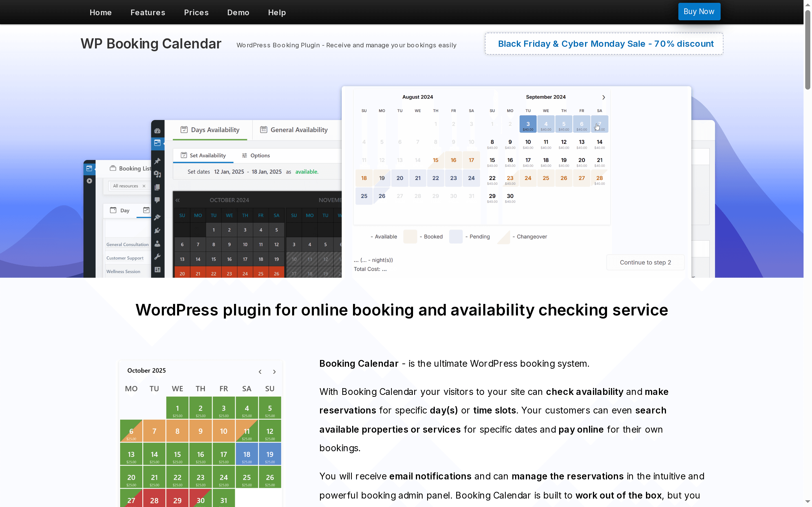Click the Settings sliders icon
Viewport: 812px width, 507px height.
point(158,270)
